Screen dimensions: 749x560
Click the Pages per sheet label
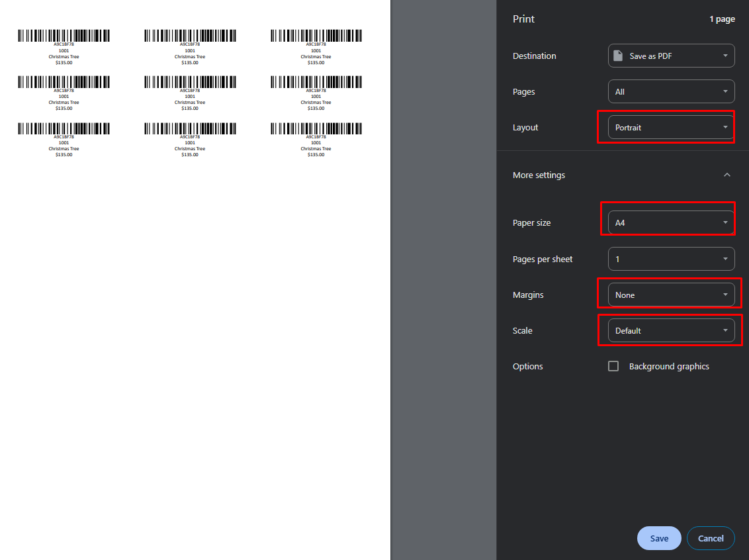pos(542,259)
